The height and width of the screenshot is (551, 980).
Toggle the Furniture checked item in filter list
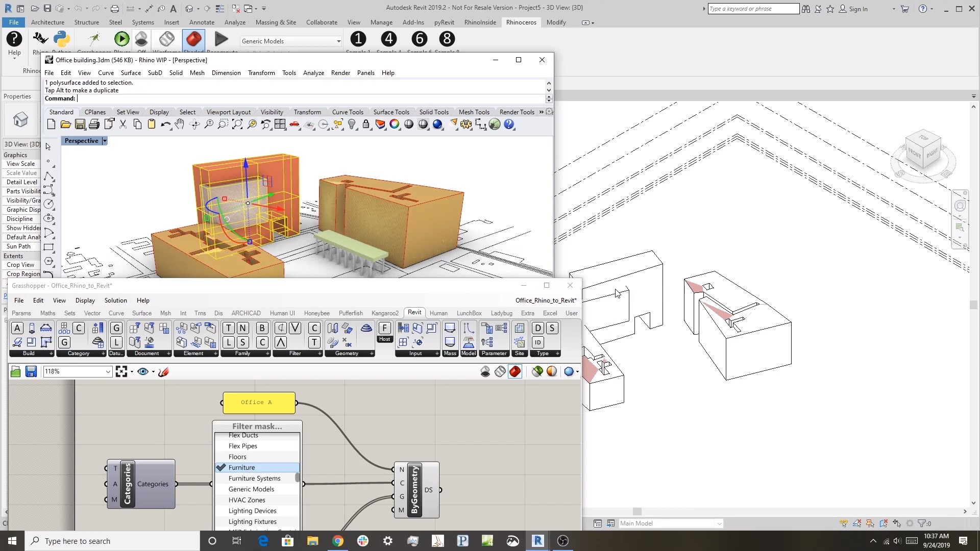pyautogui.click(x=258, y=468)
